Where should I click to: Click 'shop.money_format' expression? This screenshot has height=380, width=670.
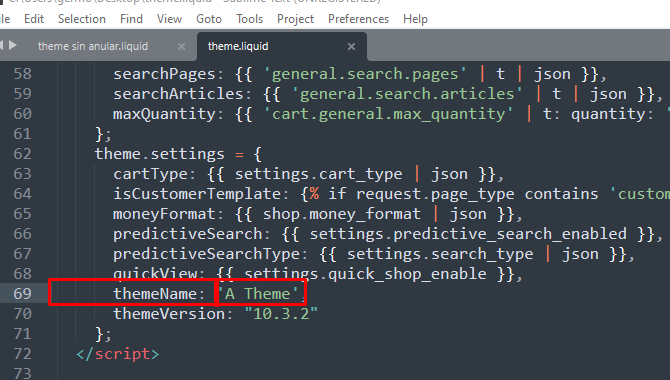click(341, 214)
